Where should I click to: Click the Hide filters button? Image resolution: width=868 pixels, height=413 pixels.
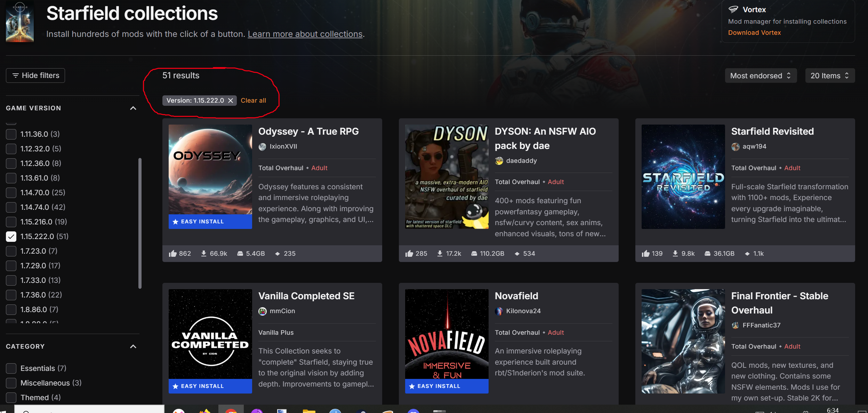point(35,76)
